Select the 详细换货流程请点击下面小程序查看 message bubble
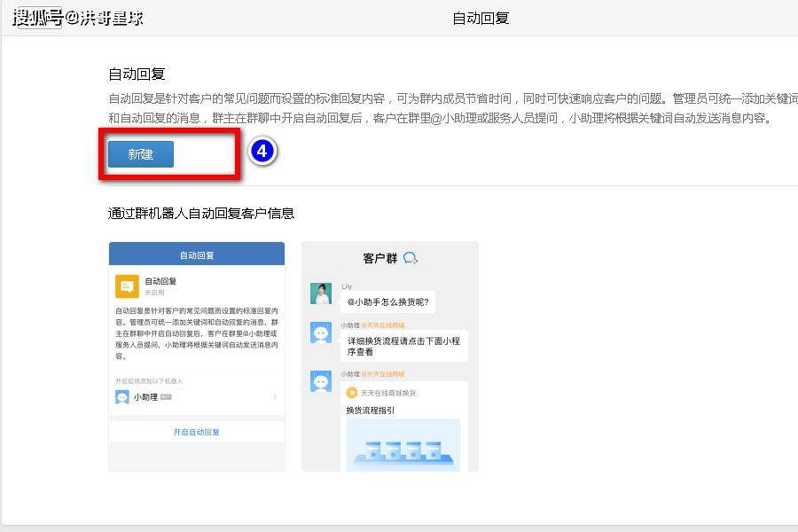 click(403, 346)
